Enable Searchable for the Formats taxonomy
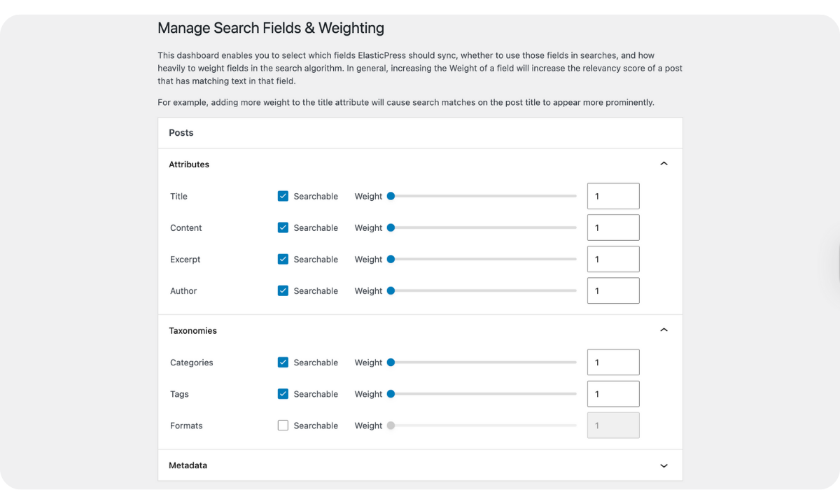The width and height of the screenshot is (840, 504). (x=283, y=426)
